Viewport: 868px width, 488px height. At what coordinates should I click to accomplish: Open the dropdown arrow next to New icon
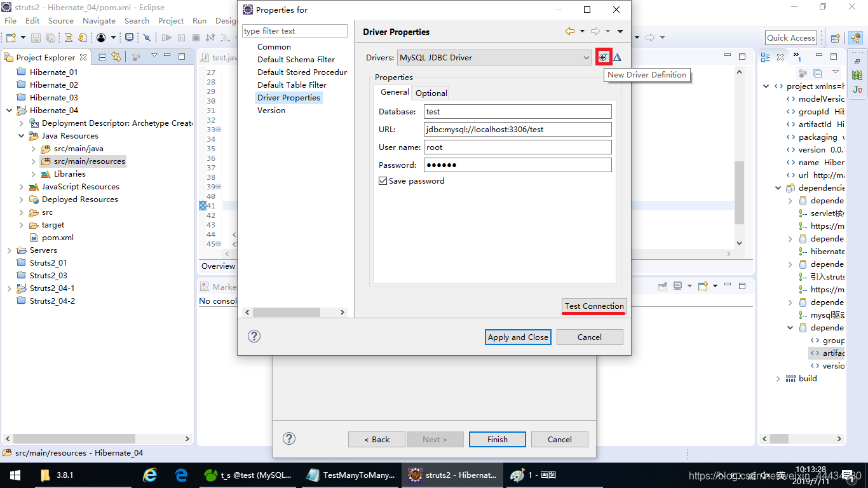coord(24,38)
